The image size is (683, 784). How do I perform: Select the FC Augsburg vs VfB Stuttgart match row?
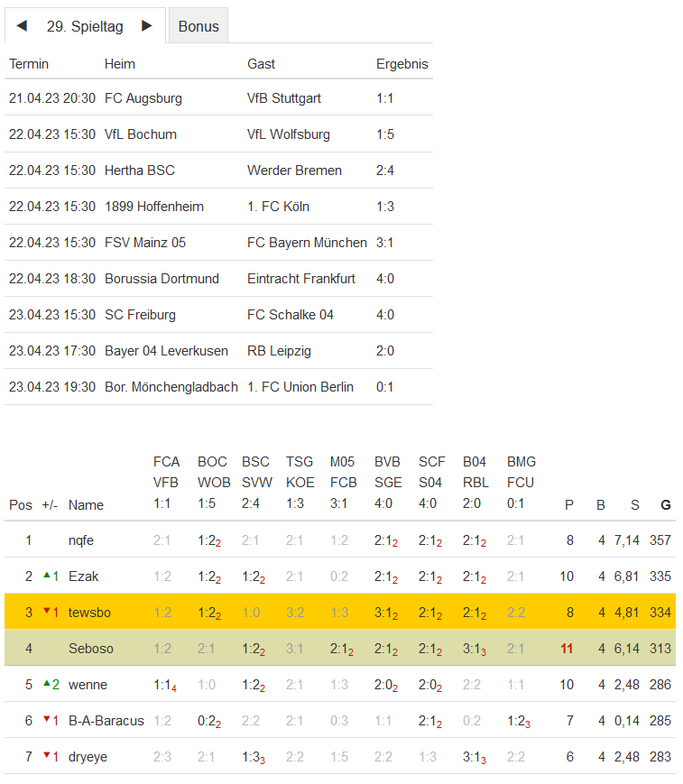(217, 98)
